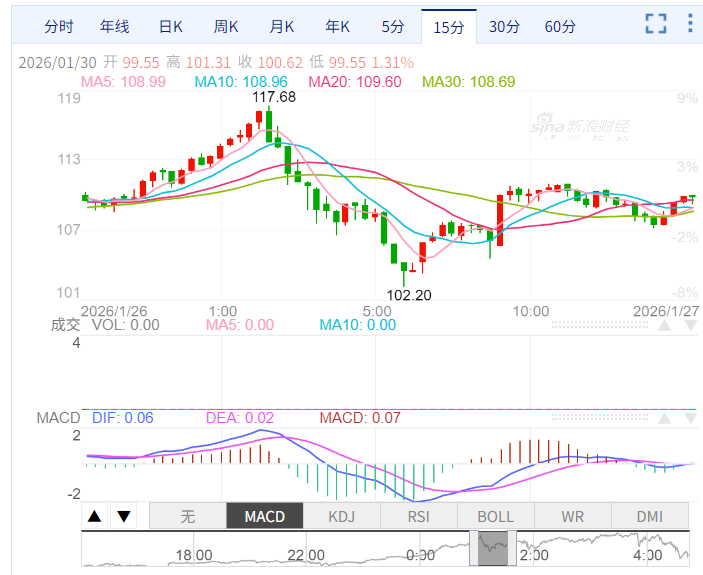Open the 年线 yearly line tab
Image resolution: width=703 pixels, height=575 pixels.
coord(115,26)
